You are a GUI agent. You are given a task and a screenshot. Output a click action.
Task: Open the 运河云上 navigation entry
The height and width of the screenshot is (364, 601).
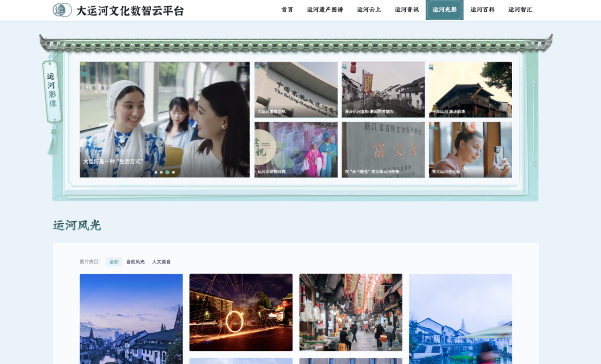point(369,10)
